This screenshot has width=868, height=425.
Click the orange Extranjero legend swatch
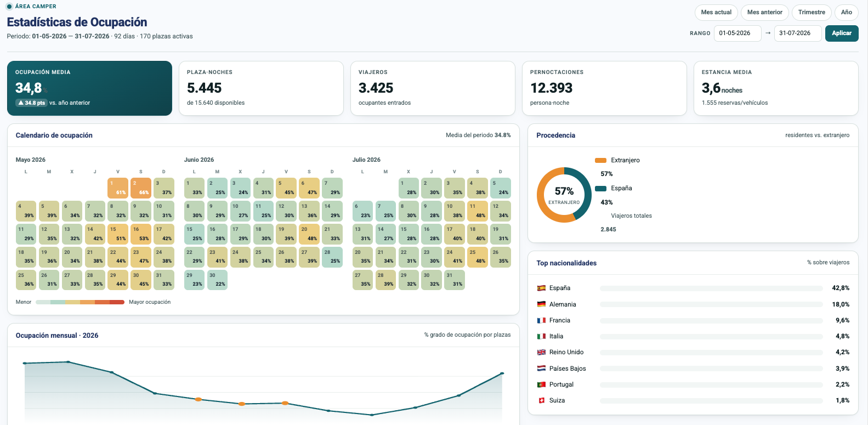pos(600,160)
